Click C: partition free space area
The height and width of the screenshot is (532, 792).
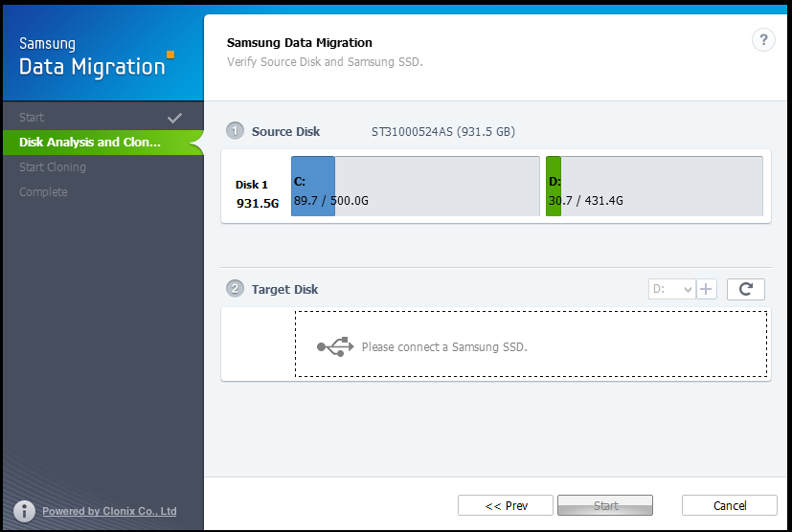click(x=438, y=187)
